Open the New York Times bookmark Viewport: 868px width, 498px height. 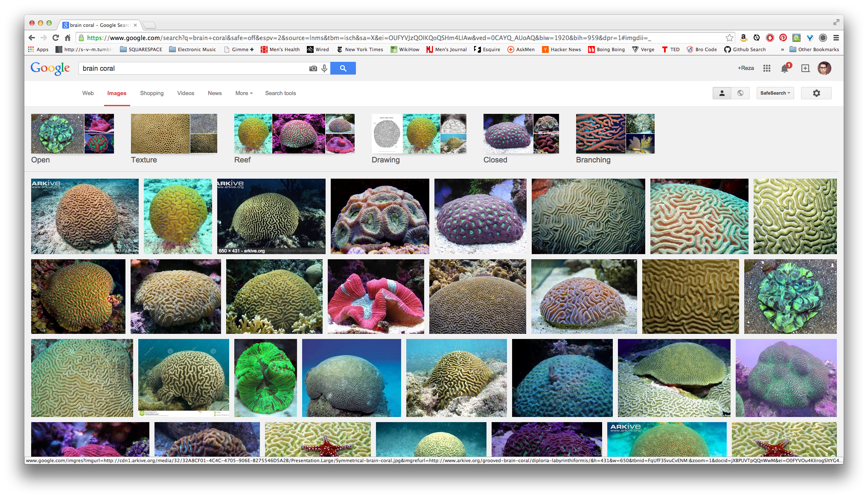click(360, 49)
